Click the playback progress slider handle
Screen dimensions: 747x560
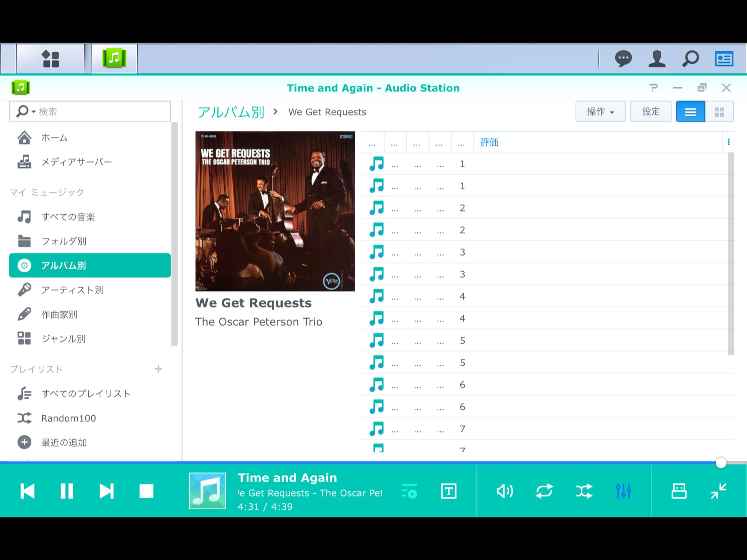(x=721, y=463)
